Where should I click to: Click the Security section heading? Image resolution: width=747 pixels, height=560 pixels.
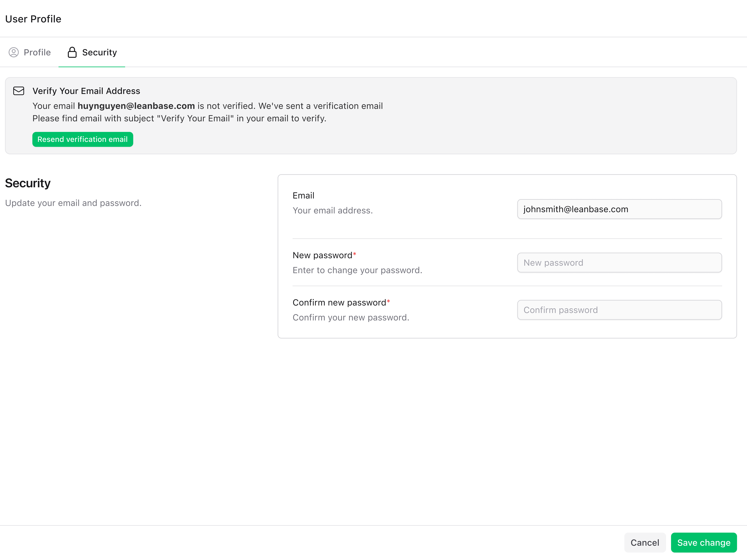tap(28, 183)
